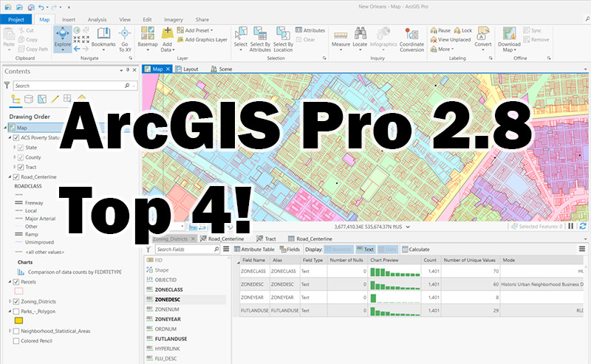The image size is (591, 364).
Task: Switch Contents to List By Drawing Order
Action: [16, 99]
